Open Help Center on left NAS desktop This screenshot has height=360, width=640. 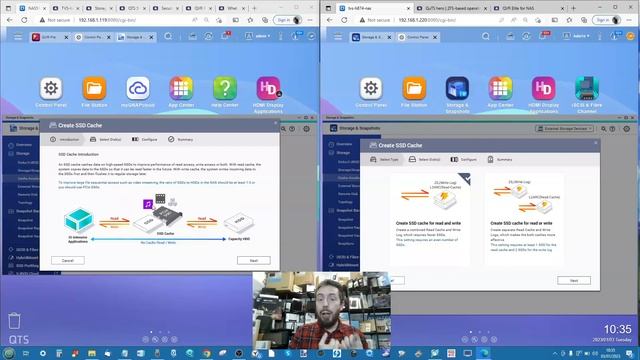click(x=225, y=88)
